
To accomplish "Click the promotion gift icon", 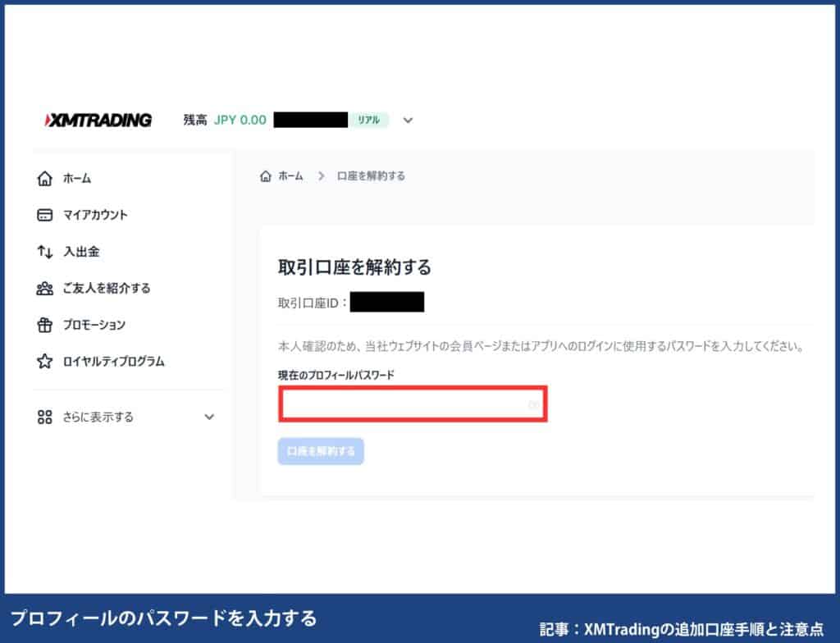I will click(x=45, y=325).
